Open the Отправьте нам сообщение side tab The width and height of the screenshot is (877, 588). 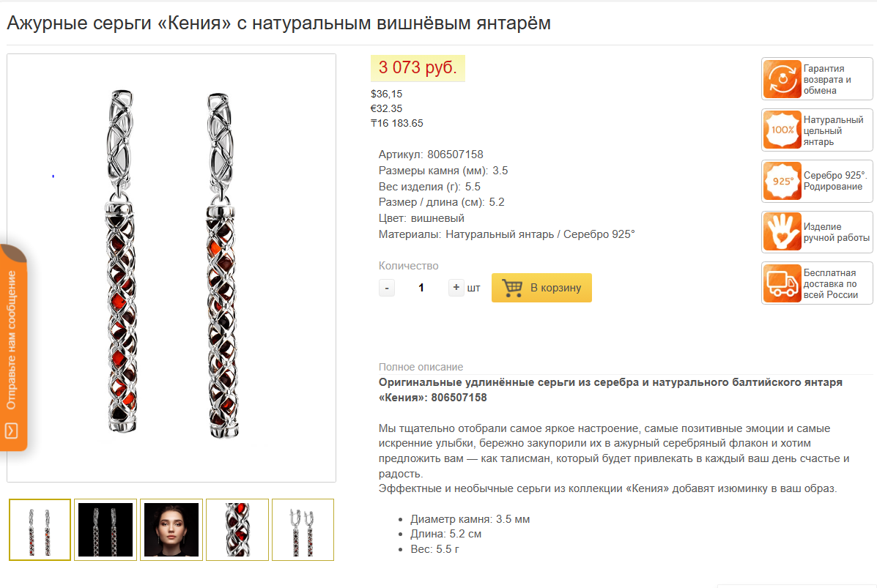tap(13, 348)
